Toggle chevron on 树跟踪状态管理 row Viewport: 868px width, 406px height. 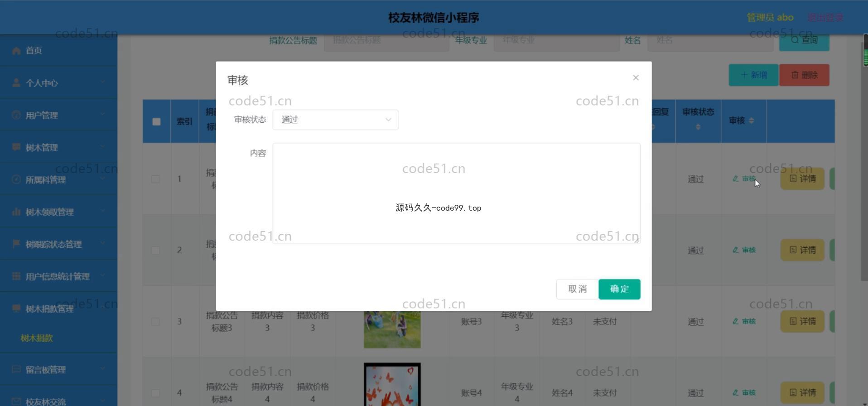click(103, 243)
